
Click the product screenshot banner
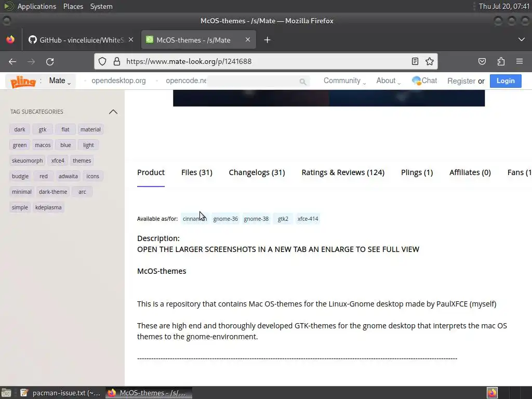pos(329,98)
